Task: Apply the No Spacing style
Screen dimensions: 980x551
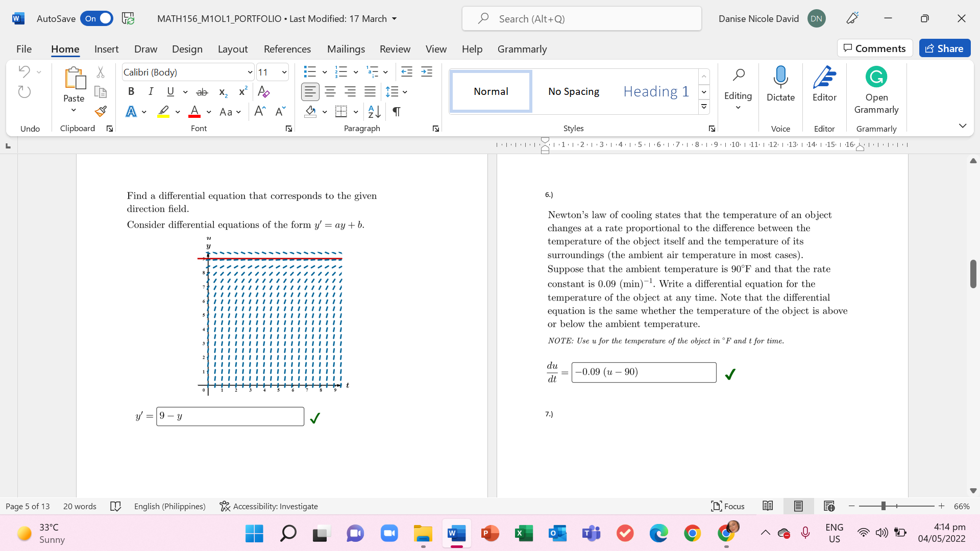Action: click(x=574, y=92)
